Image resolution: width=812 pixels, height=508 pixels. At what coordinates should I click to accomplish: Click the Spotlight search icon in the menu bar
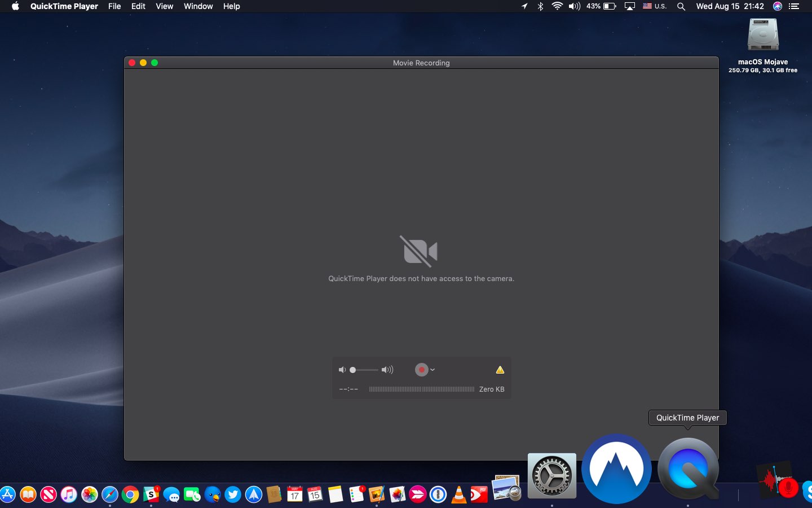(681, 6)
